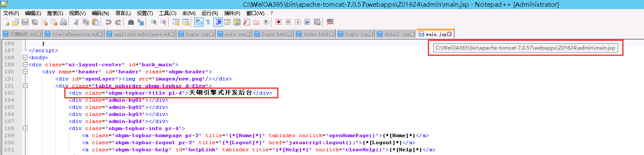Paste using the clipboard toolbar icon

click(96, 22)
